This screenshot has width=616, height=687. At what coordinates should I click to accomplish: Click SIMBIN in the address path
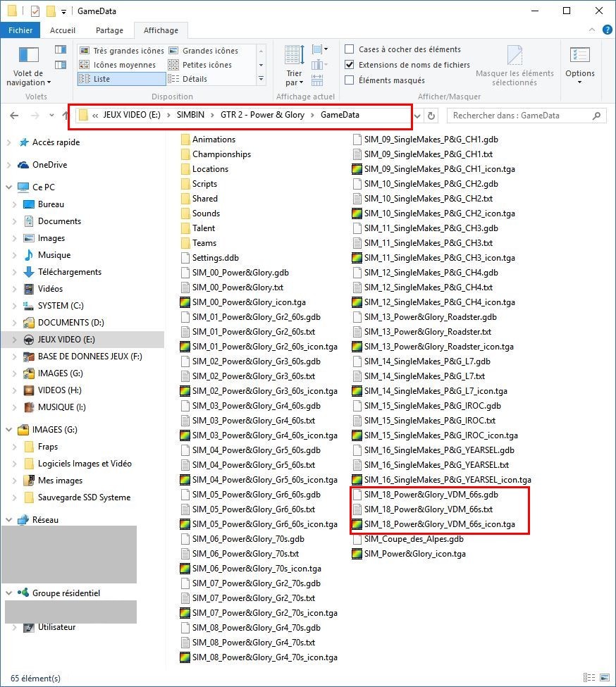click(190, 115)
